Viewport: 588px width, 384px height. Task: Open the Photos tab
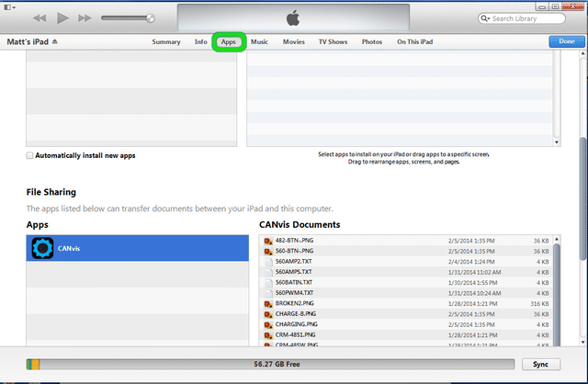pyautogui.click(x=371, y=42)
